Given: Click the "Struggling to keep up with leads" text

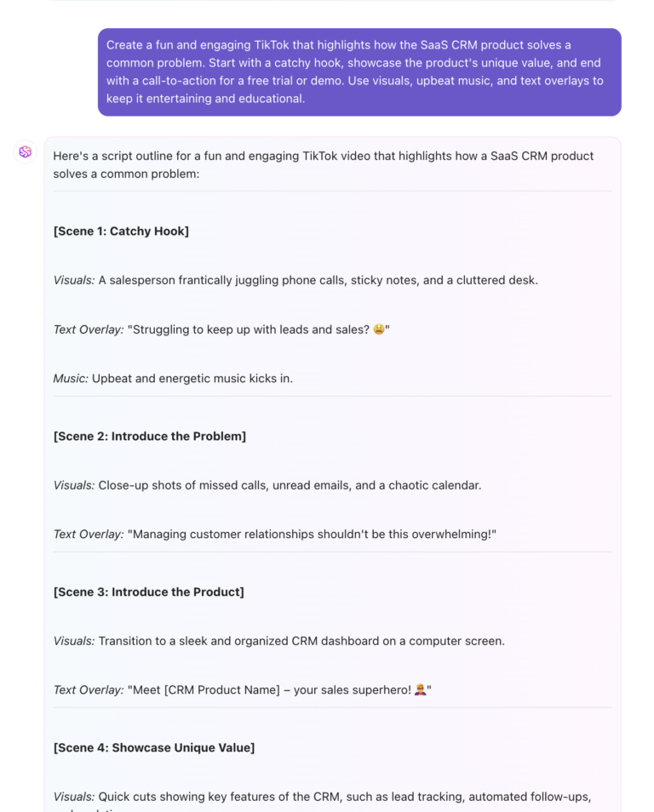Looking at the screenshot, I should tap(249, 329).
